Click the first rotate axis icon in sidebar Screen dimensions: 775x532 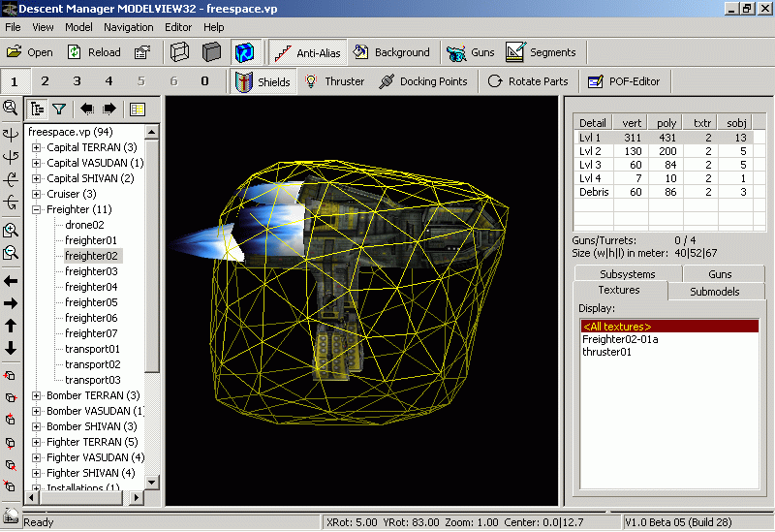click(11, 134)
